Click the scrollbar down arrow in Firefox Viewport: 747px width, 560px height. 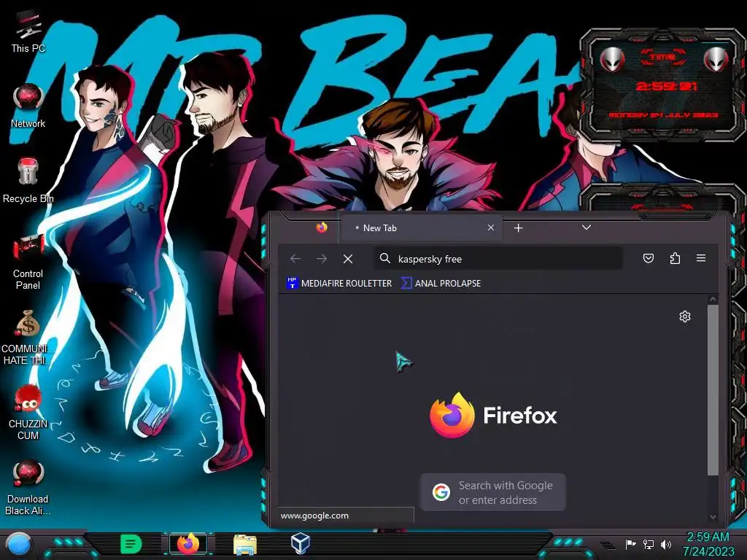click(713, 517)
